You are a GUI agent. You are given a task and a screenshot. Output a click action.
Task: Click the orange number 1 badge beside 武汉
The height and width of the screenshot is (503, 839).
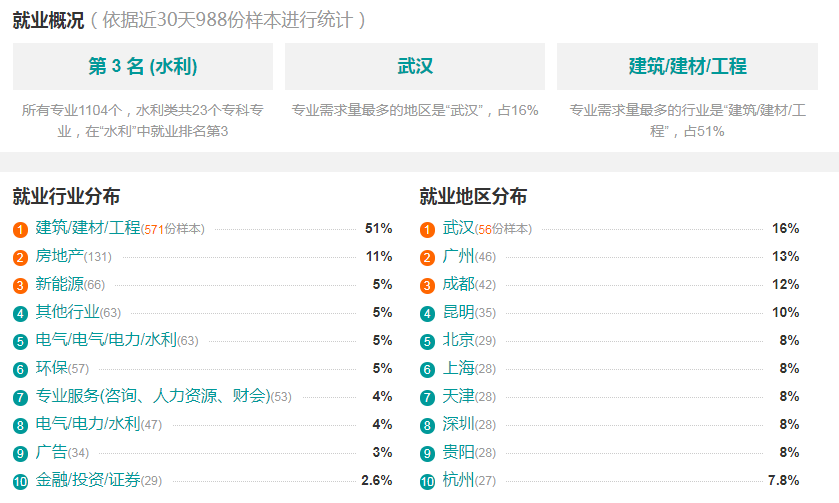[x=427, y=230]
